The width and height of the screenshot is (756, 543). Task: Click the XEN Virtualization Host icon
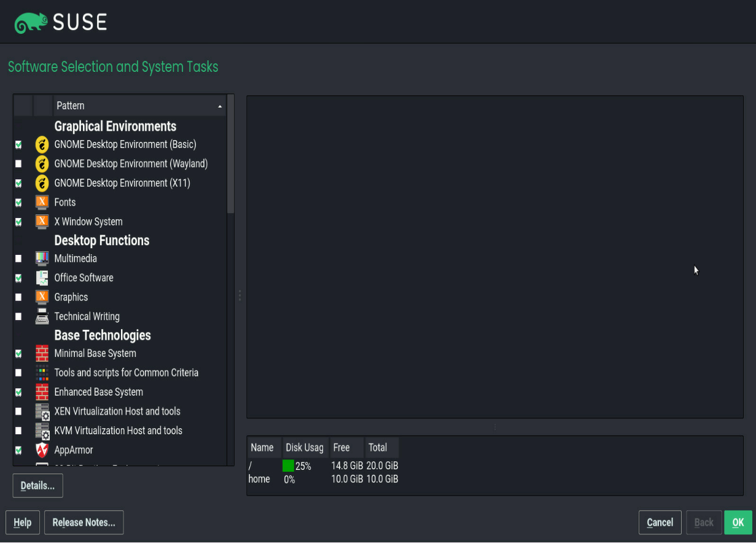tap(42, 412)
